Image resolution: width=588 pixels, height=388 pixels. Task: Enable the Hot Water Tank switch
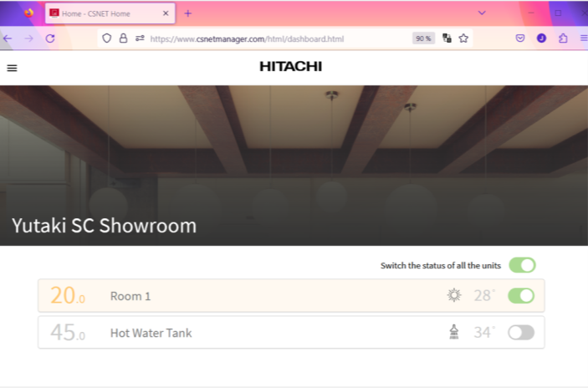point(521,332)
